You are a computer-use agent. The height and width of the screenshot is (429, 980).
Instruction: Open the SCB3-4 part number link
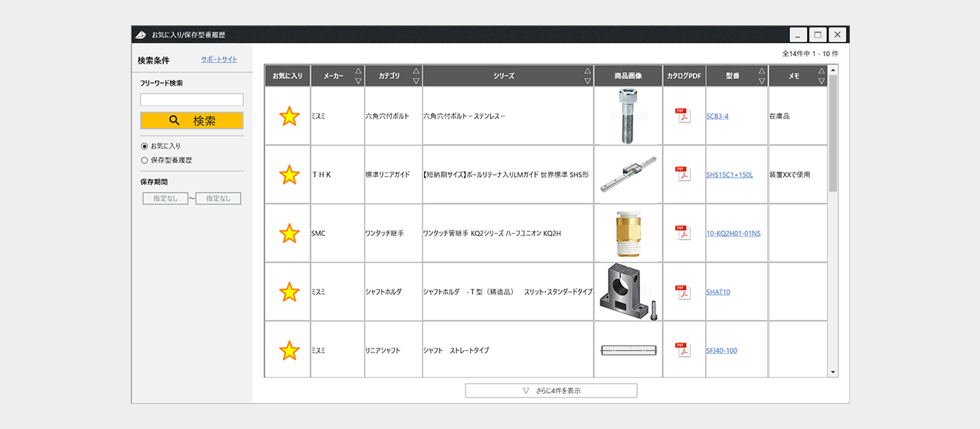point(717,116)
